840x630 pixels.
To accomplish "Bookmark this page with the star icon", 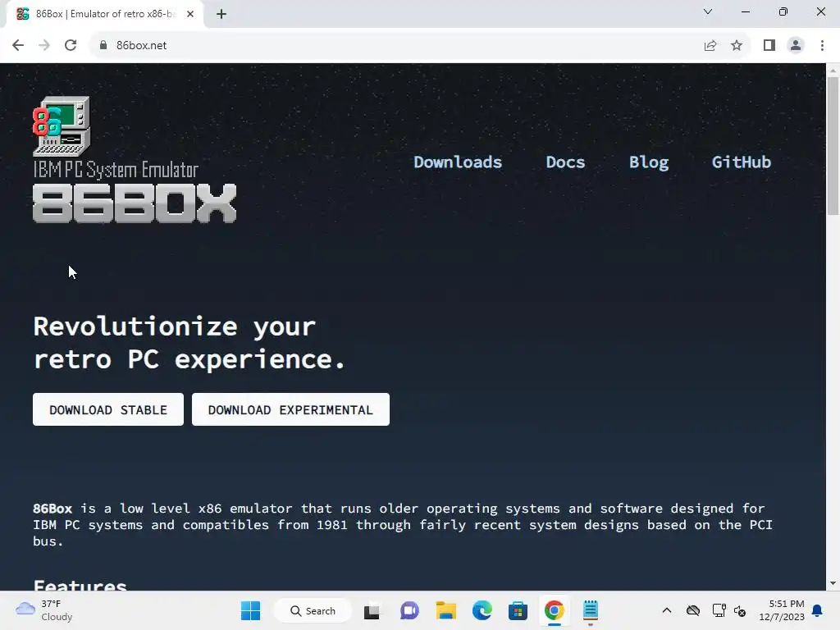I will coord(737,46).
